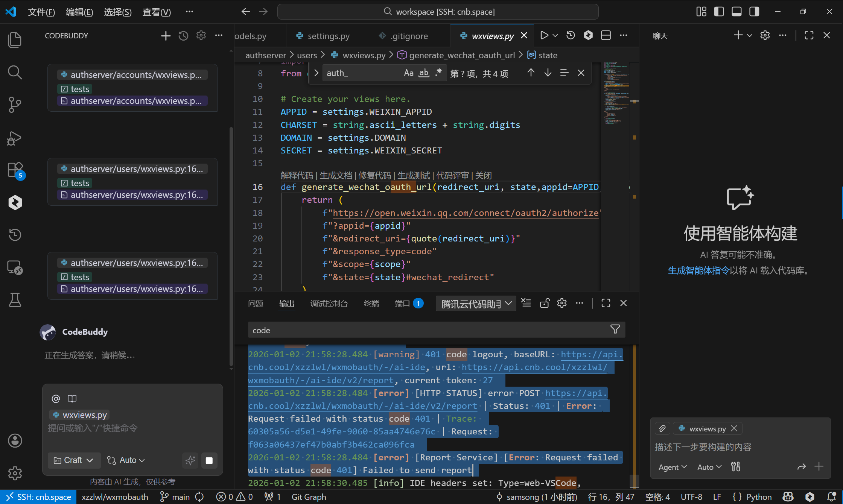Toggle output scroll lock

544,303
